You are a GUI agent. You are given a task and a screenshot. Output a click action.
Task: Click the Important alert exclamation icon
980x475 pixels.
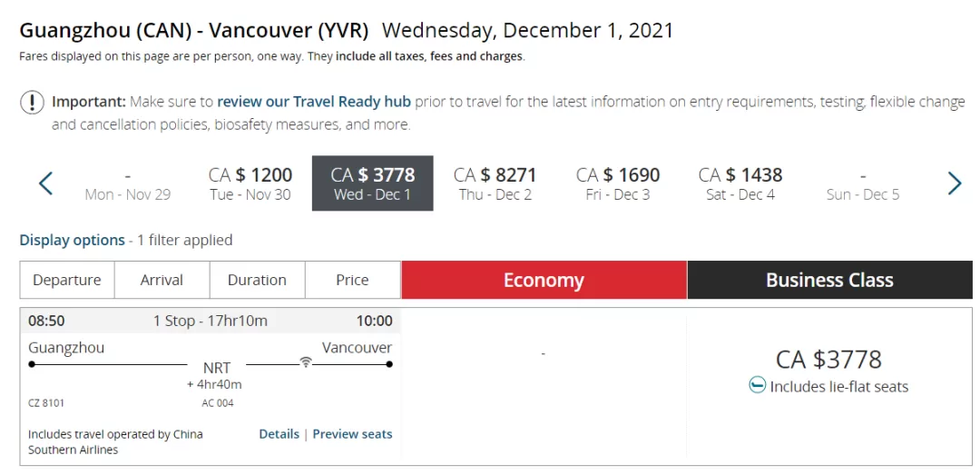pos(32,102)
